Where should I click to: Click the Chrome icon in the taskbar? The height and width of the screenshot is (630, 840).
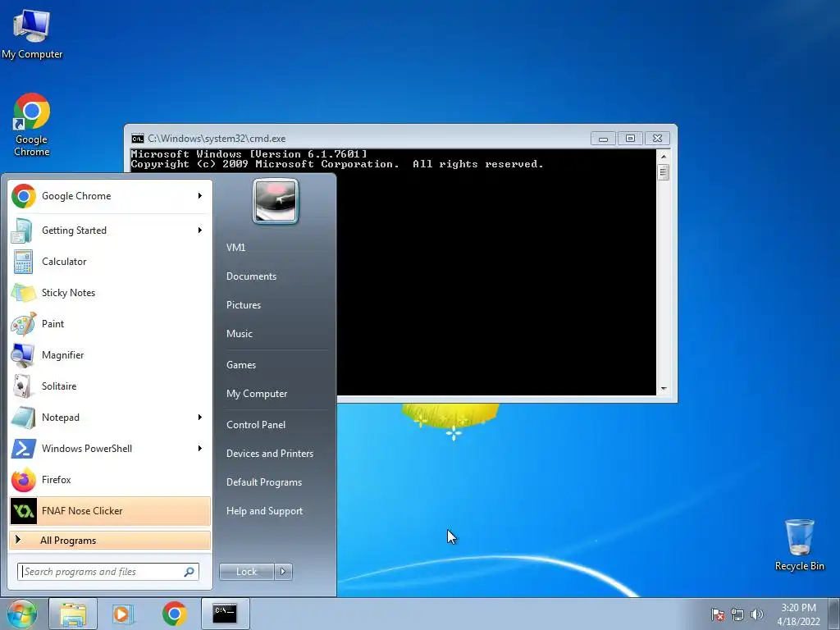click(x=174, y=614)
